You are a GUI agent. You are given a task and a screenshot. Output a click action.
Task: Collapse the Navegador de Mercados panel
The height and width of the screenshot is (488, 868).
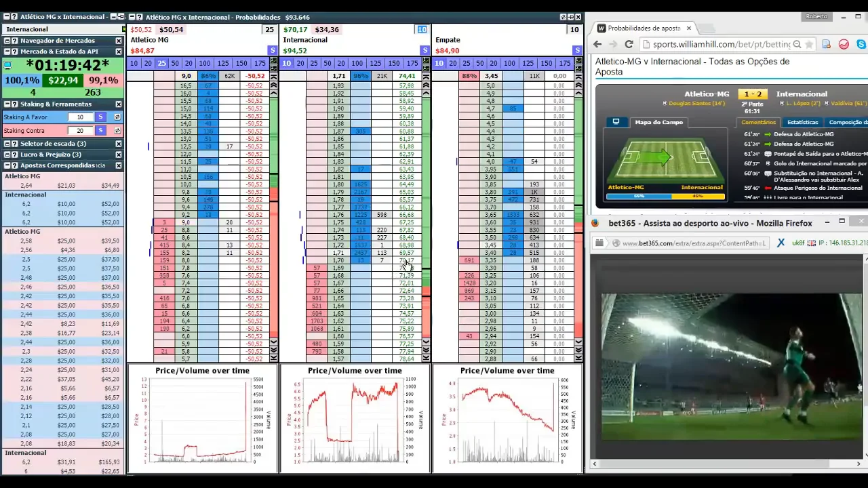[7, 41]
